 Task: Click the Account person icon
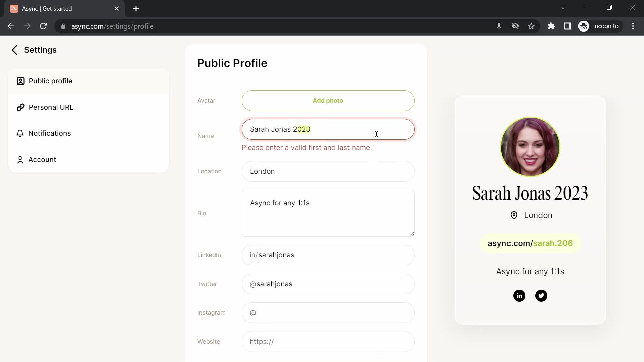coord(20,160)
